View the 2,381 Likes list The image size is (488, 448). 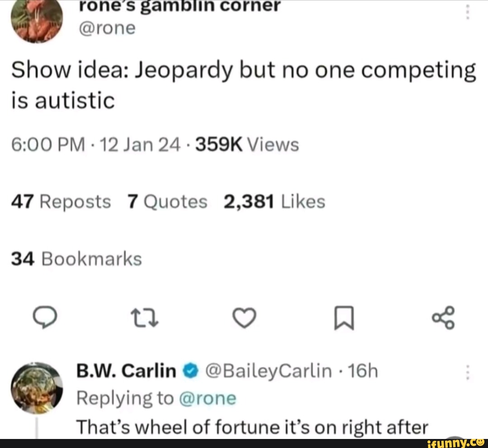[x=275, y=201]
